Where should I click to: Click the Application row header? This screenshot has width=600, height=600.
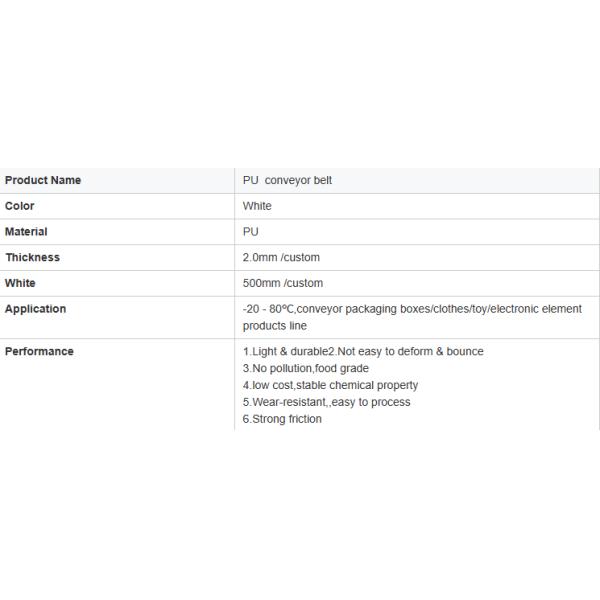click(35, 309)
